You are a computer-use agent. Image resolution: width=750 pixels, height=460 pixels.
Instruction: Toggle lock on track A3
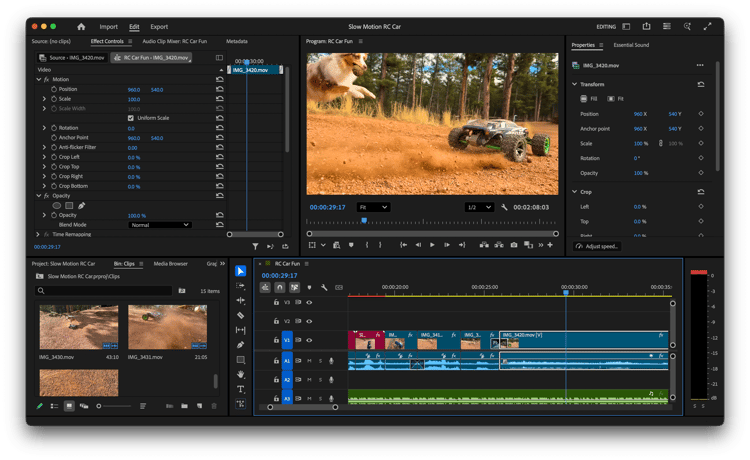tap(276, 398)
